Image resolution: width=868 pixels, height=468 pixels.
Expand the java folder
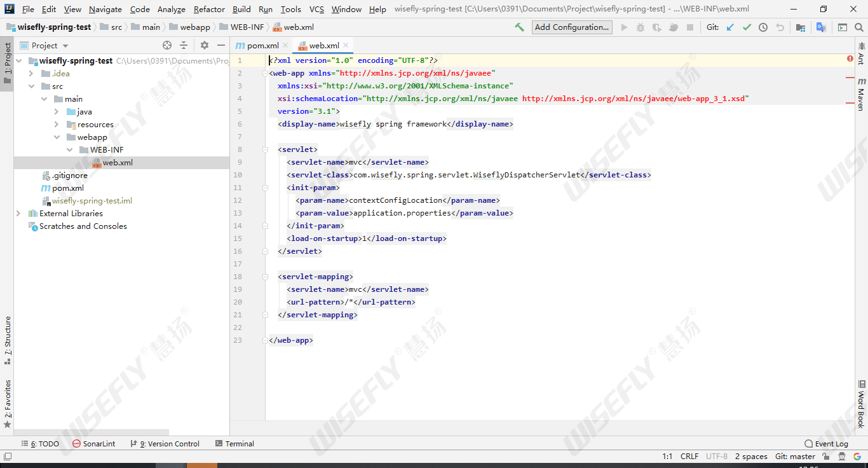(57, 112)
